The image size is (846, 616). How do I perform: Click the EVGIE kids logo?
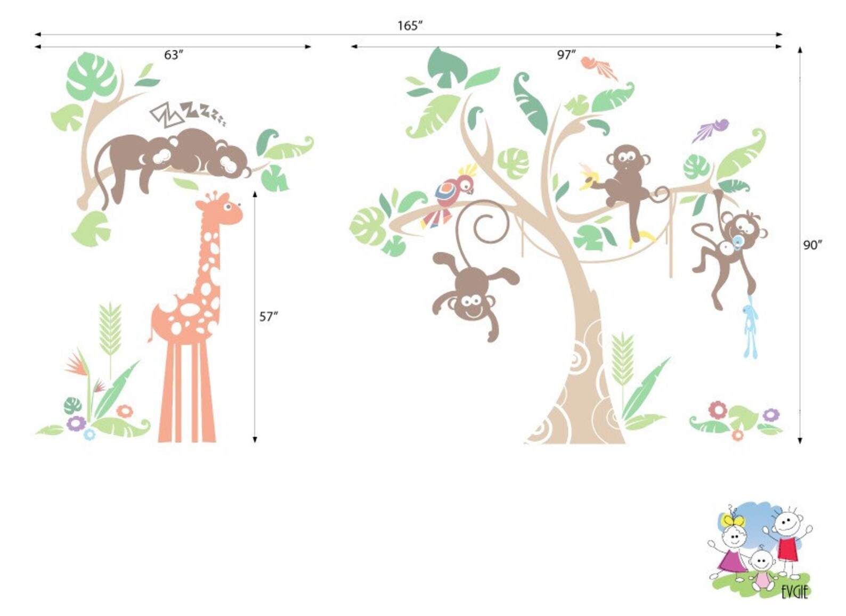(760, 551)
